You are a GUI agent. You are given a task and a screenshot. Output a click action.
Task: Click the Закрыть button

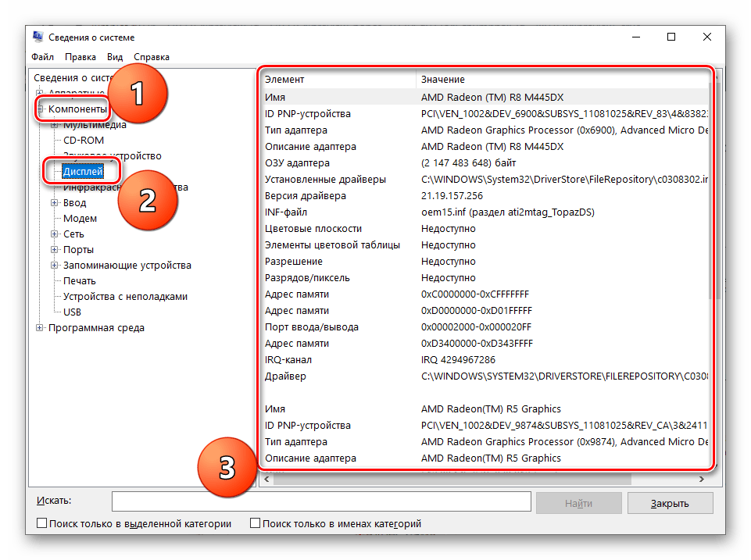tap(670, 502)
